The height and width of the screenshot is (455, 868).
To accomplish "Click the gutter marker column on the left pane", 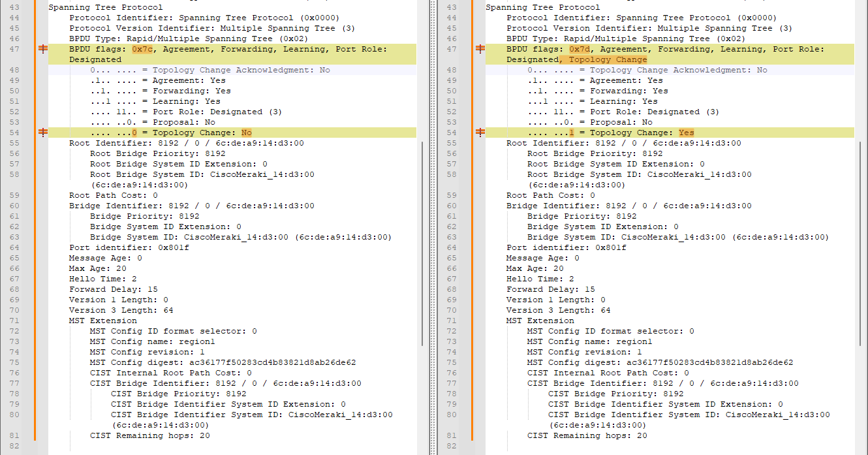I will click(42, 228).
